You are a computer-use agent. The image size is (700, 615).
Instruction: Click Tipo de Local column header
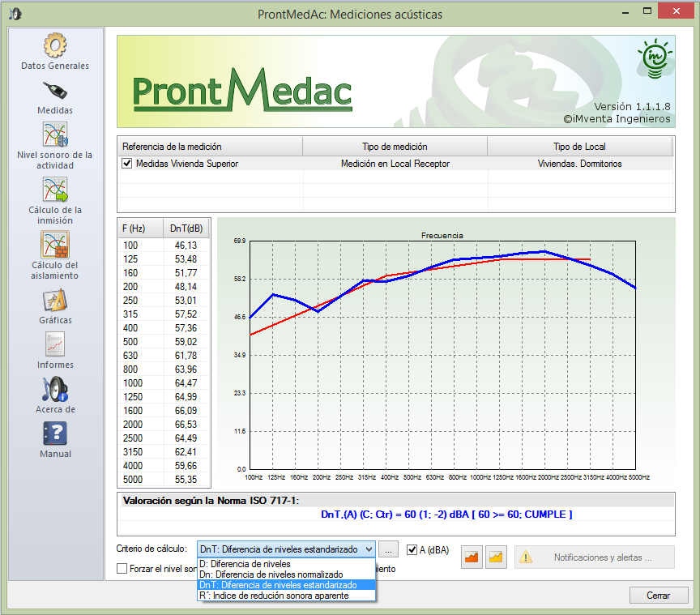[x=579, y=147]
